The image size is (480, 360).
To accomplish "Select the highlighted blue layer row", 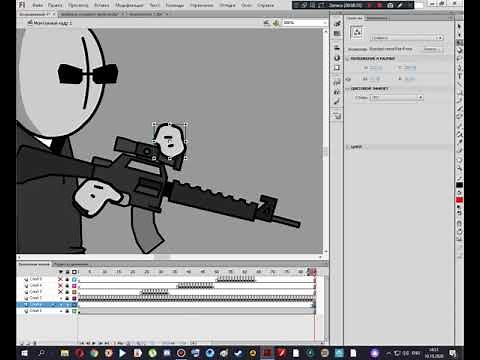I will pyautogui.click(x=47, y=305).
